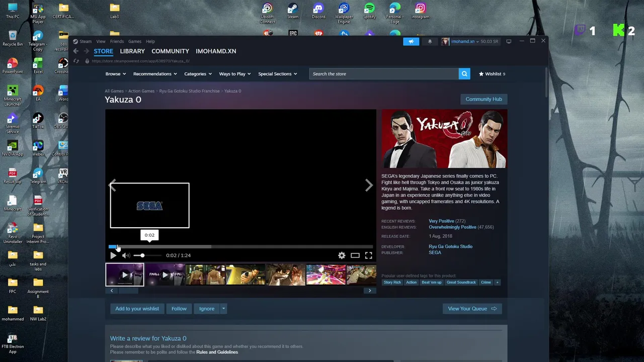The height and width of the screenshot is (362, 644).
Task: Click the store search magnifier button
Action: tap(464, 74)
